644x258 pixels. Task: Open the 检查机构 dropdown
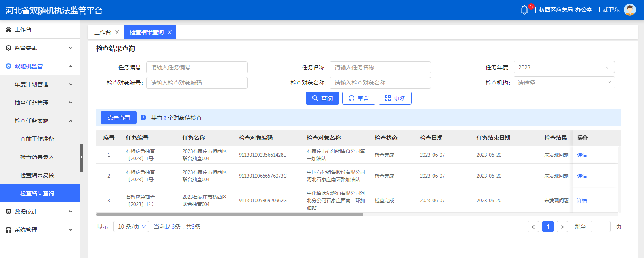click(x=564, y=82)
